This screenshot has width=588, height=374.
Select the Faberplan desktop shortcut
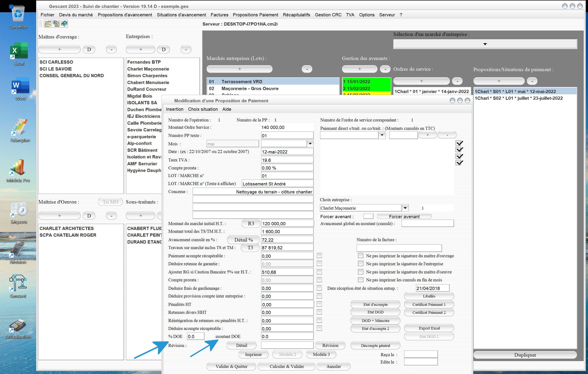point(20,130)
